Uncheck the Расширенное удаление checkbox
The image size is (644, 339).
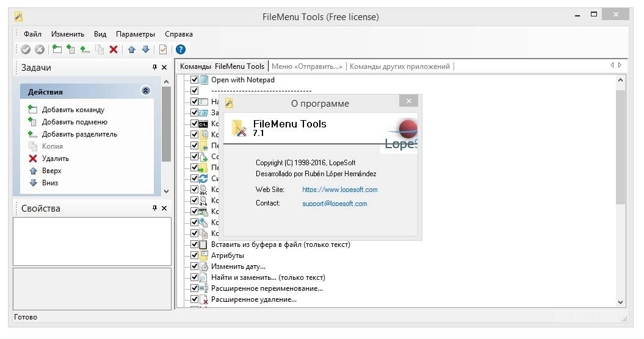pyautogui.click(x=194, y=299)
